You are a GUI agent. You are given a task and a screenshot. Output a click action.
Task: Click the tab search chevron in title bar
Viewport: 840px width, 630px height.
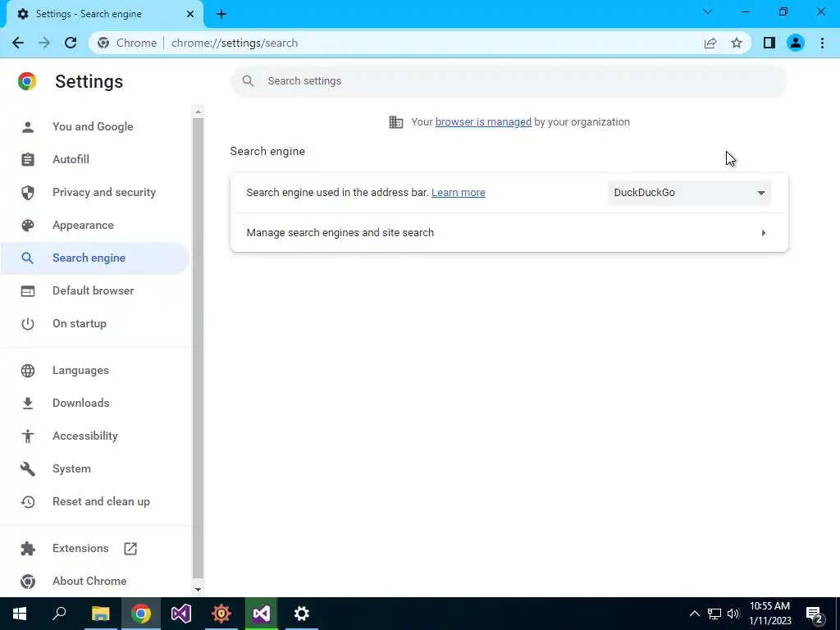point(708,11)
